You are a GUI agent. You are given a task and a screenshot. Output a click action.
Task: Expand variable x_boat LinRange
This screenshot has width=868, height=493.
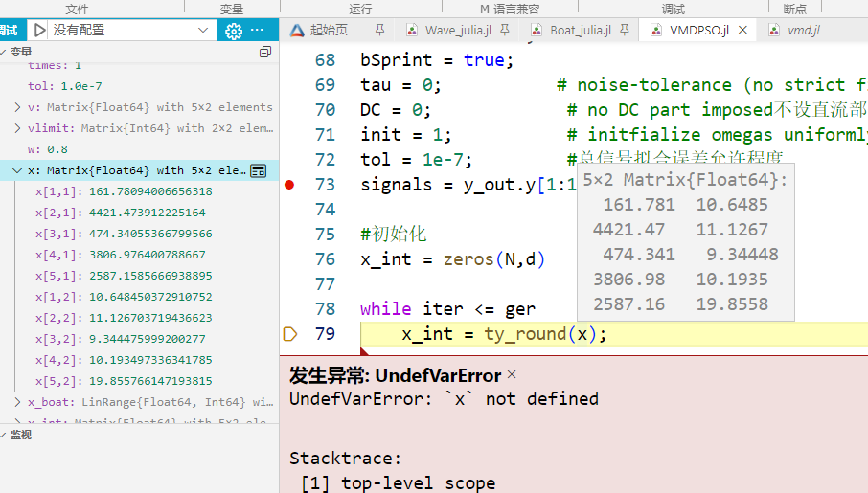pos(17,402)
